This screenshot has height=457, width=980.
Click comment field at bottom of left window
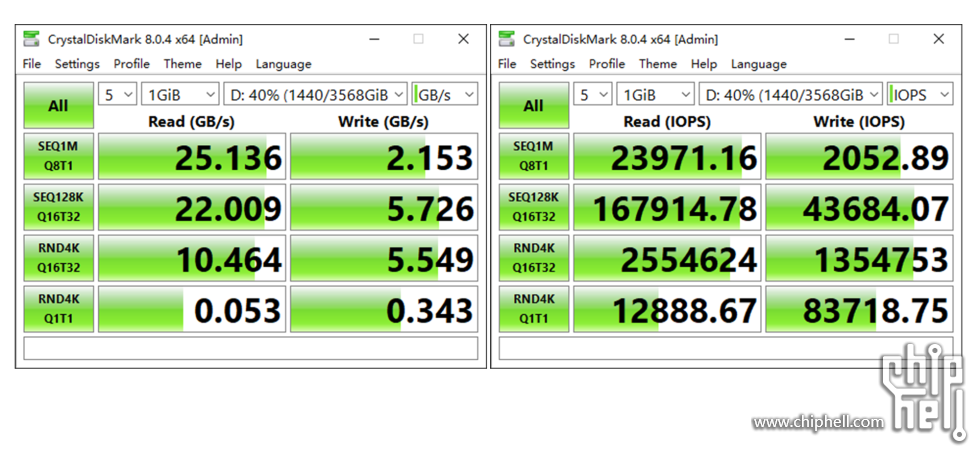point(251,348)
